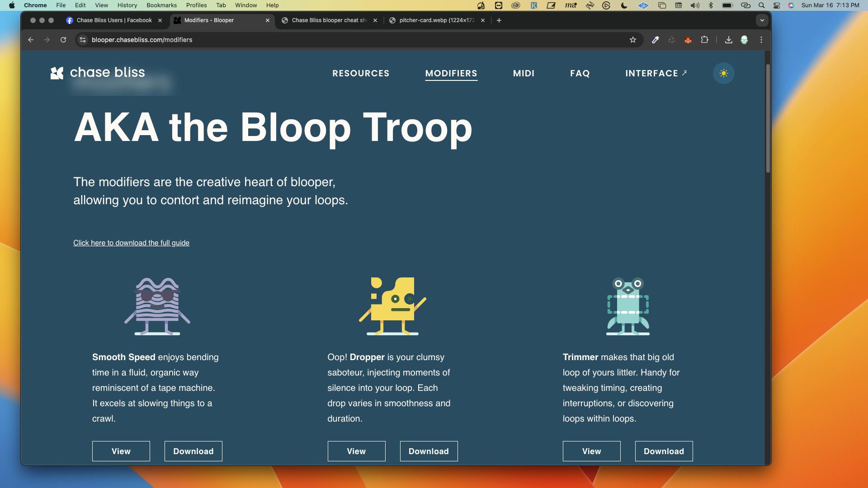
Task: View the Smooth Speed modifier
Action: [121, 451]
